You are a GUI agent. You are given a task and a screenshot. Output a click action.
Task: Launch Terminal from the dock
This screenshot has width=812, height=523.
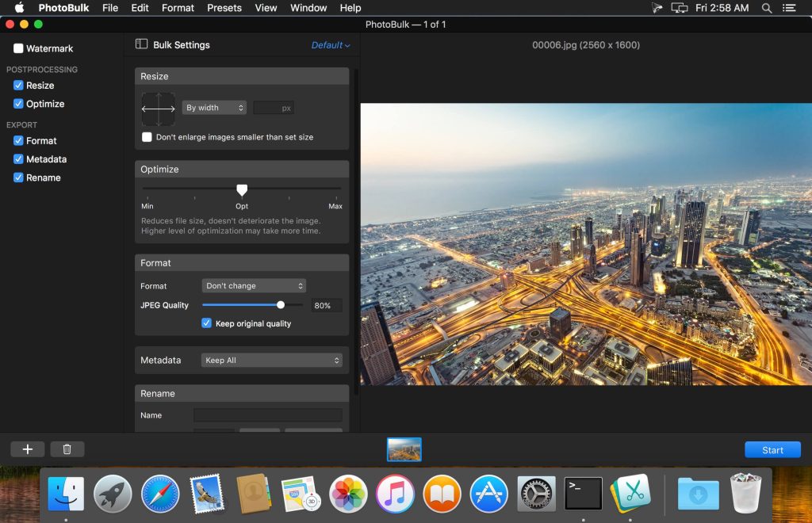coord(583,494)
